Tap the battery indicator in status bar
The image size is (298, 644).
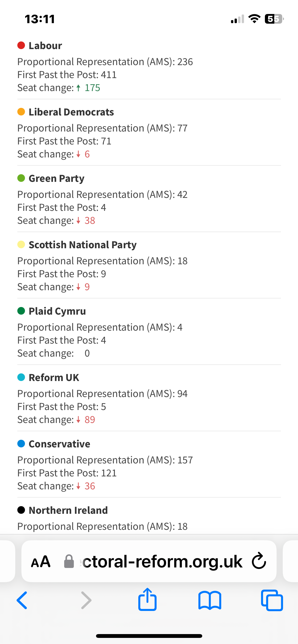[274, 19]
